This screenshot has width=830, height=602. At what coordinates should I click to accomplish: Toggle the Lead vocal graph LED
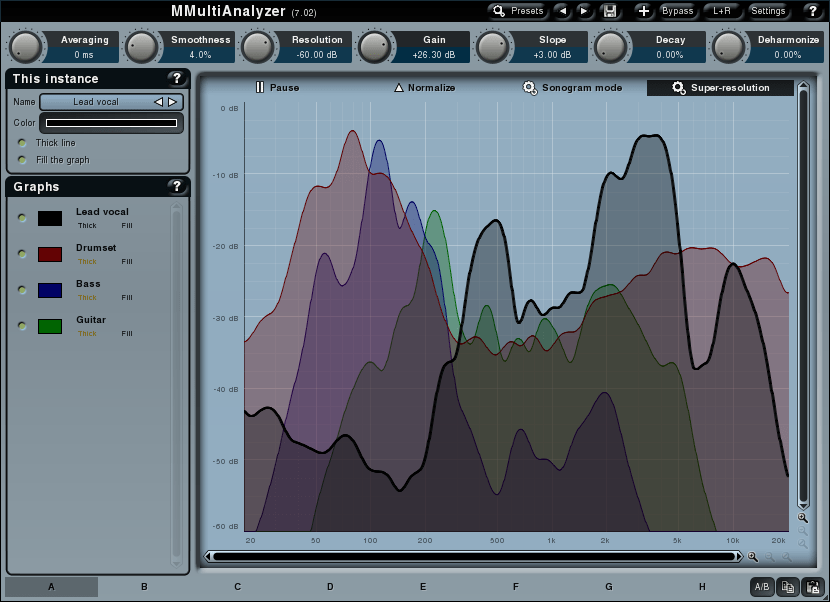(22, 218)
